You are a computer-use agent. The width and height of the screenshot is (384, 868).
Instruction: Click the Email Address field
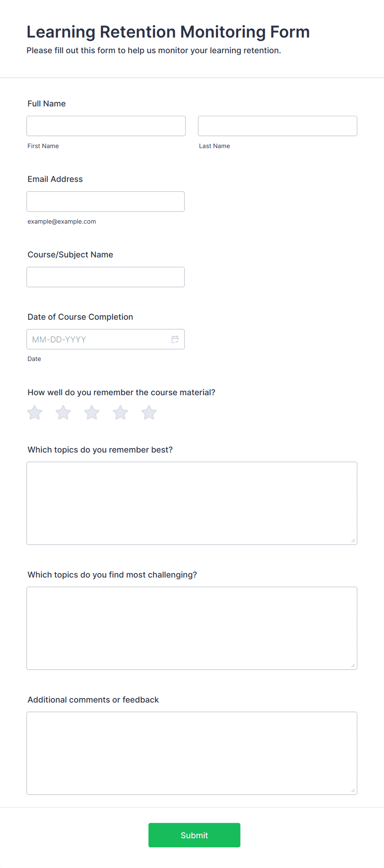click(x=106, y=201)
